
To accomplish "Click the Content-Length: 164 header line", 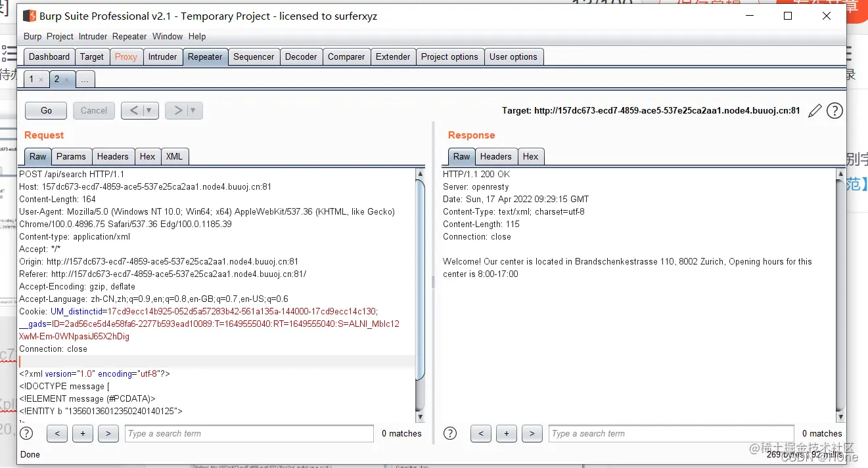I will 57,200.
